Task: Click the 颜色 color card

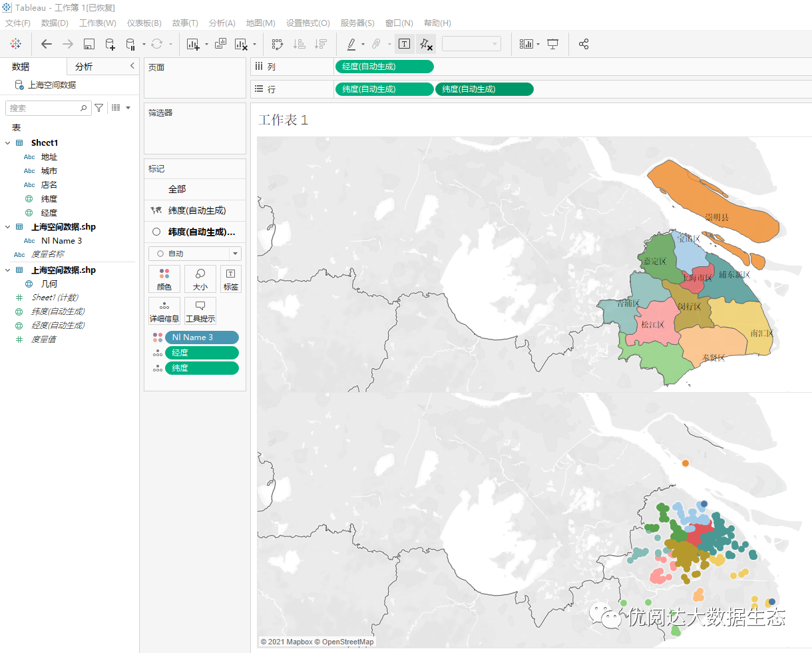Action: pyautogui.click(x=164, y=279)
